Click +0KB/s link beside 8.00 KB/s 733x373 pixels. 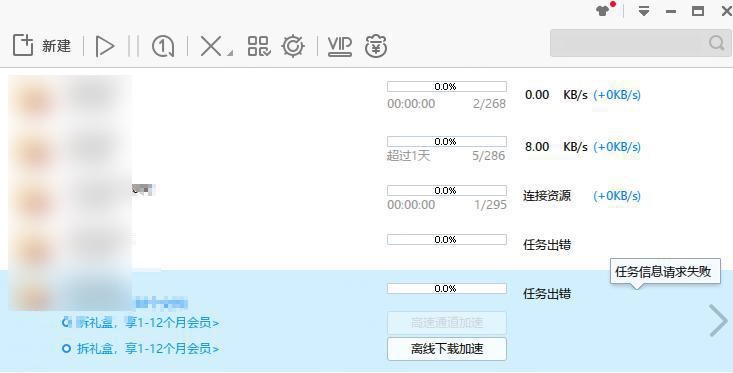(x=617, y=147)
